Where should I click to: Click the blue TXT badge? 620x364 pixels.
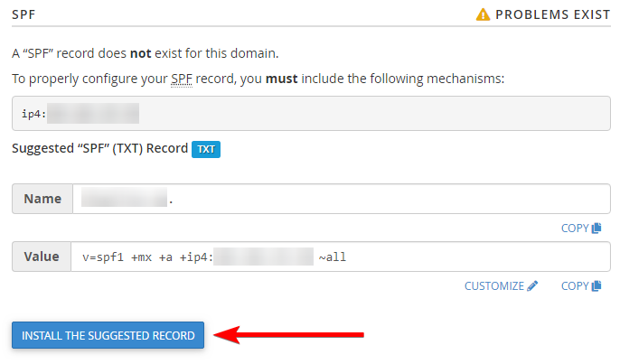206,149
